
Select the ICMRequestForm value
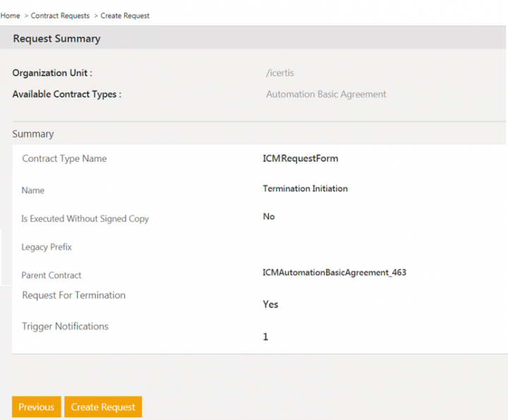(301, 159)
